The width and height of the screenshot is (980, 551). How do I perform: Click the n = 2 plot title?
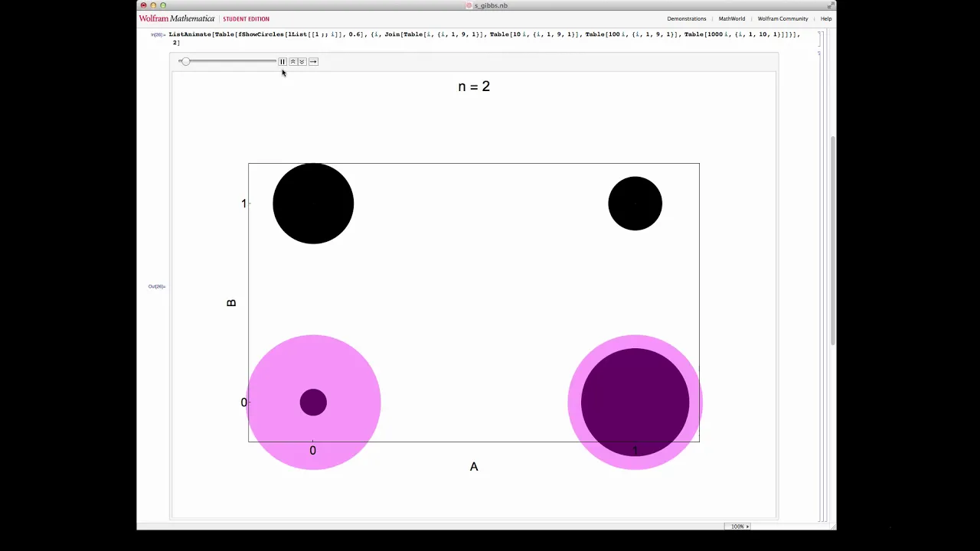coord(474,86)
